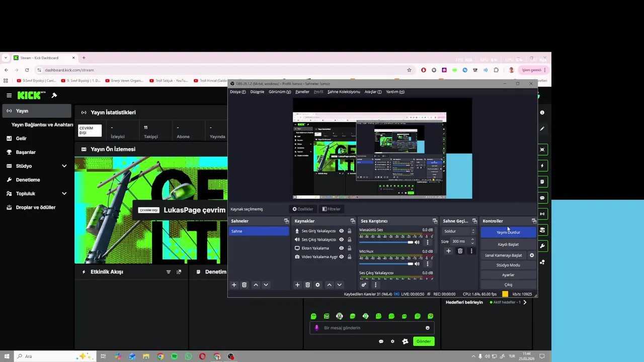Float the Ses Karıştırıcı dock panel
This screenshot has width=644, height=362.
(x=435, y=221)
